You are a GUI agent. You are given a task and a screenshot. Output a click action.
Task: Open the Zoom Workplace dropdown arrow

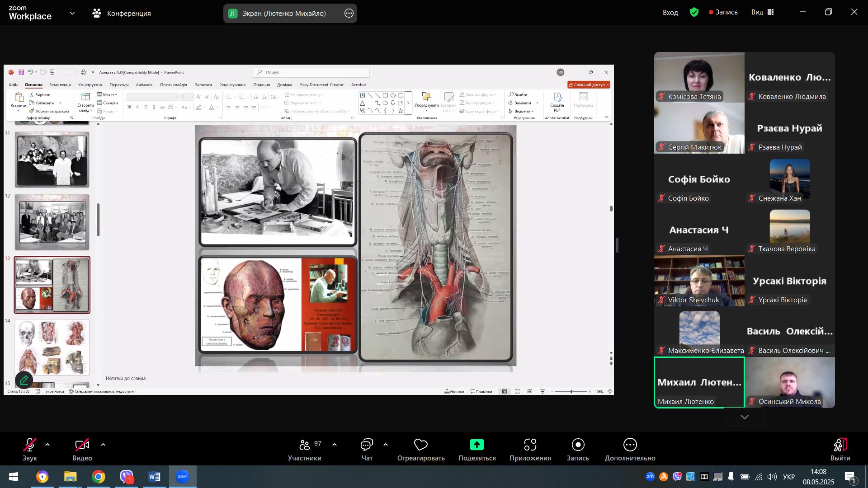pyautogui.click(x=72, y=14)
